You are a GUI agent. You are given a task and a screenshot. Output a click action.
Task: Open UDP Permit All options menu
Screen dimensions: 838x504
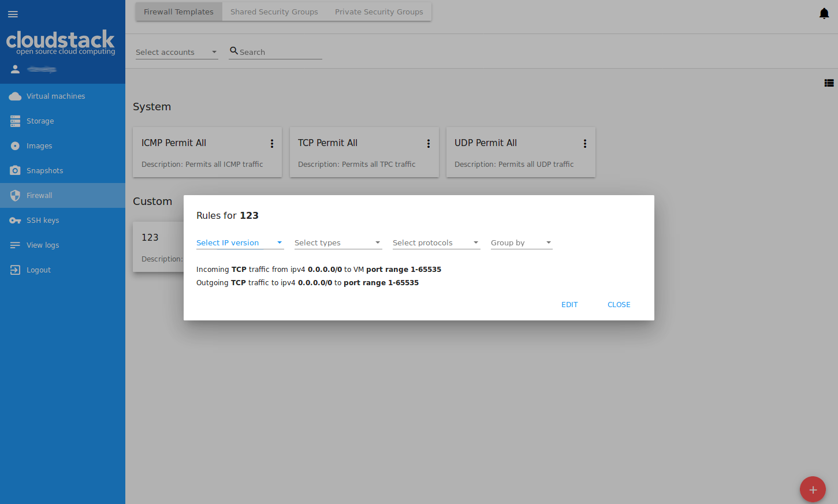[585, 144]
